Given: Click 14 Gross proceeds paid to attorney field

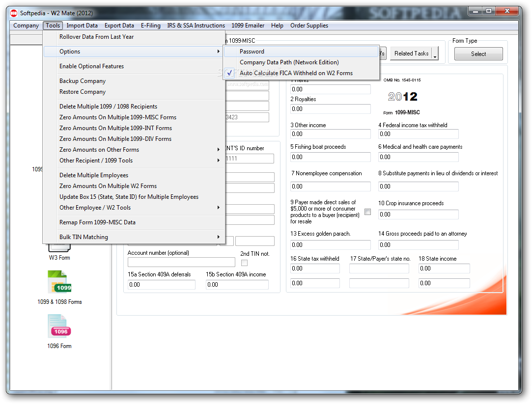Looking at the screenshot, I should 419,244.
